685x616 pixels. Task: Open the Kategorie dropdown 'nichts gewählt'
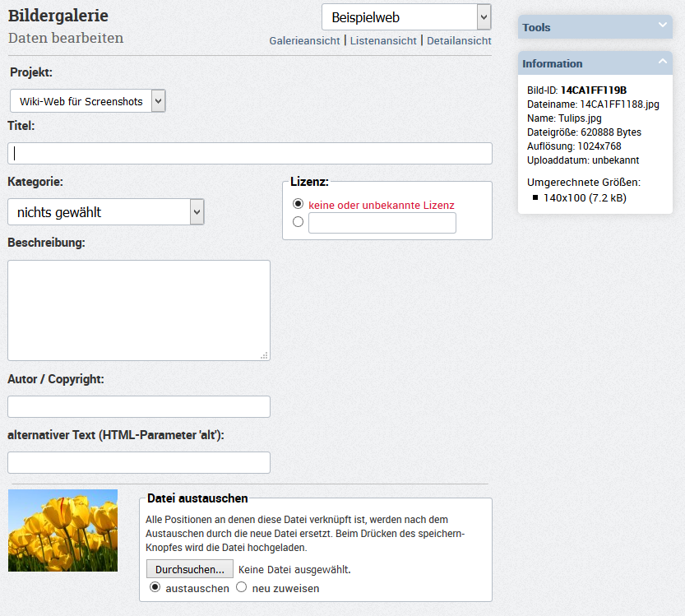[x=106, y=212]
